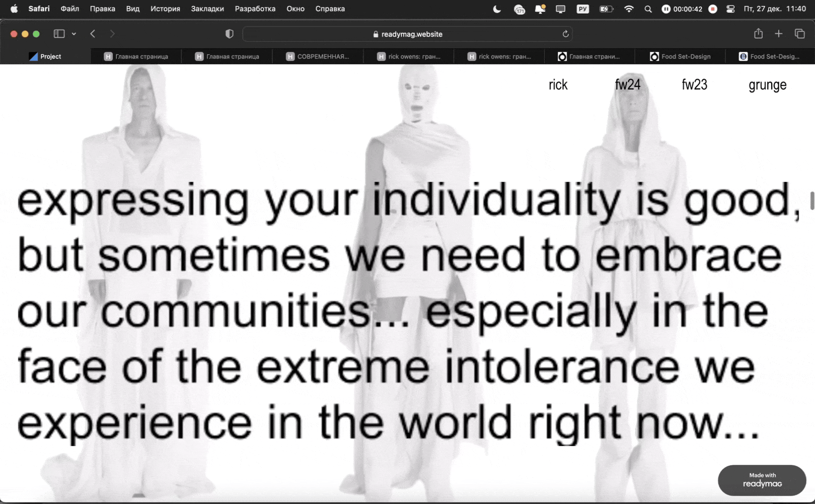
Task: Switch to the Project tab
Action: [45, 56]
